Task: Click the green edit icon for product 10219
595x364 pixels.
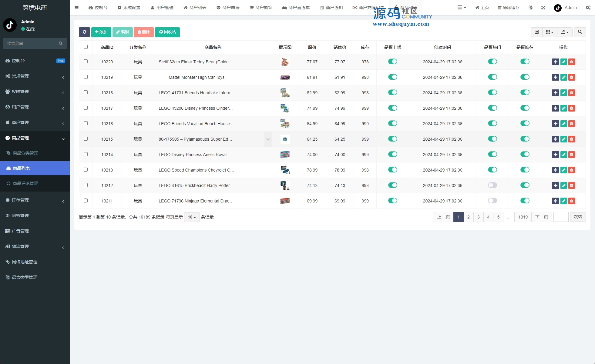Action: tap(563, 77)
